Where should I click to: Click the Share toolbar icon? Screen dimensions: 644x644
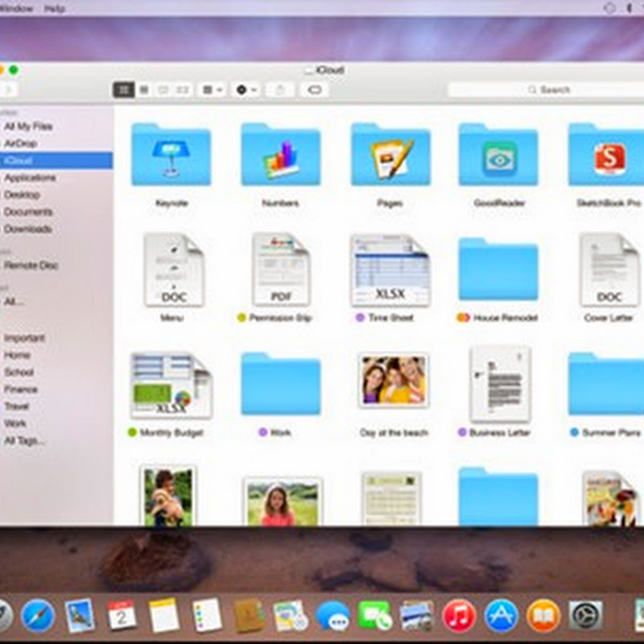pyautogui.click(x=280, y=90)
